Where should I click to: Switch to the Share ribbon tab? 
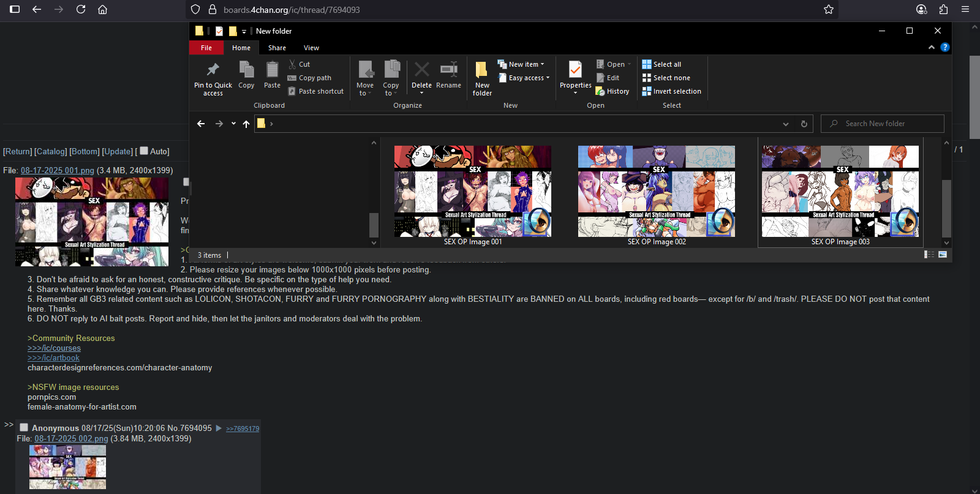(277, 48)
